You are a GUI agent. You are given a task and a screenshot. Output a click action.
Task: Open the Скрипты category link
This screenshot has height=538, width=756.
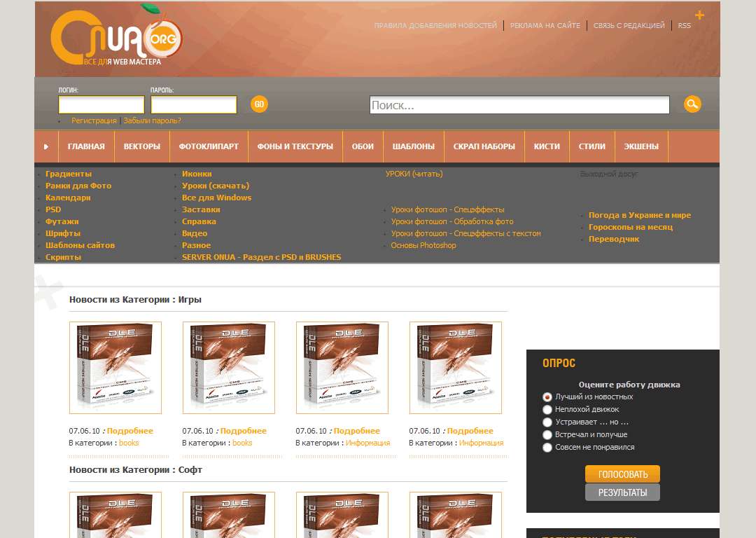click(63, 257)
